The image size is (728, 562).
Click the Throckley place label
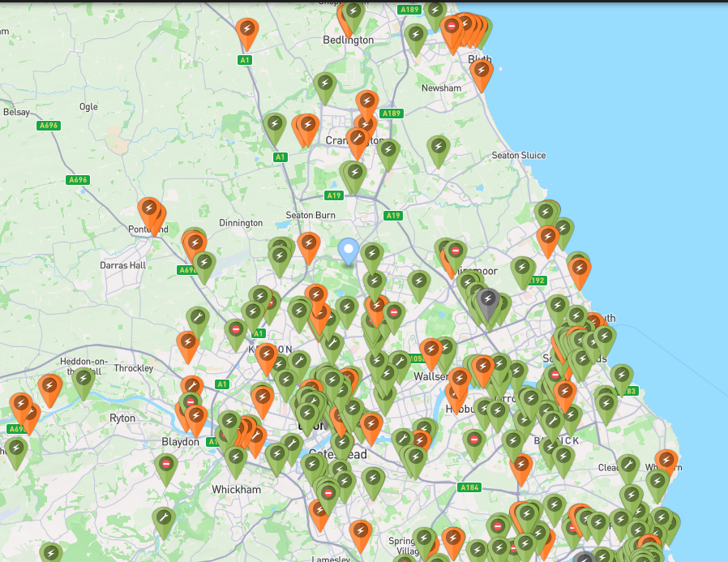pyautogui.click(x=134, y=368)
